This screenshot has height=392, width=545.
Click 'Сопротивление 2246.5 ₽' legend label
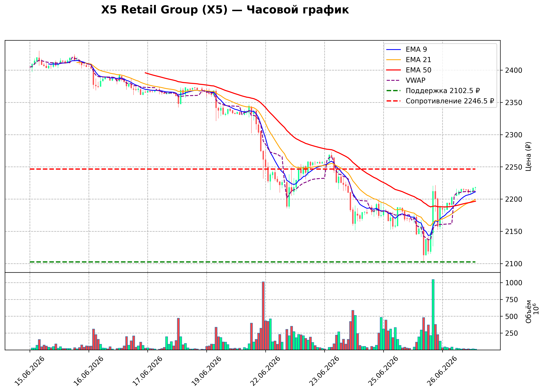450,101
